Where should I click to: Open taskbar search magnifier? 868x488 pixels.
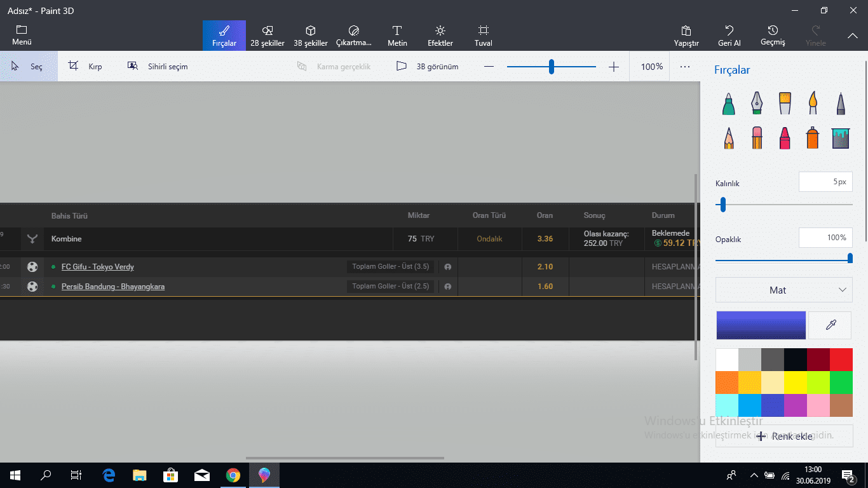(x=46, y=475)
